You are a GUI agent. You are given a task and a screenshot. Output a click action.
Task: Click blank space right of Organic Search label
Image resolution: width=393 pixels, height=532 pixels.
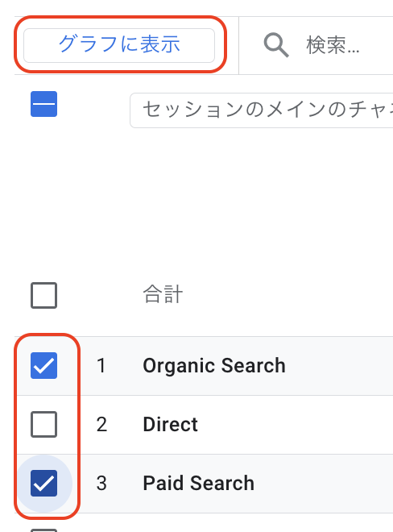(339, 366)
